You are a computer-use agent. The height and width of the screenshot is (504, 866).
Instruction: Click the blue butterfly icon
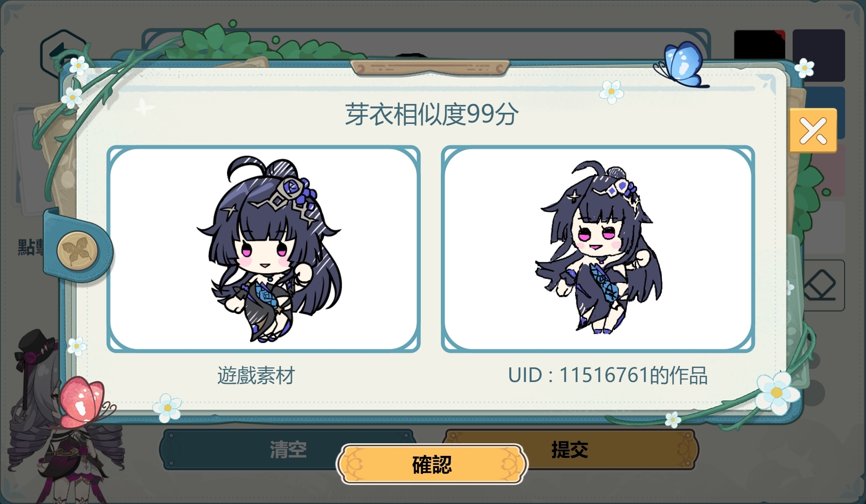680,65
